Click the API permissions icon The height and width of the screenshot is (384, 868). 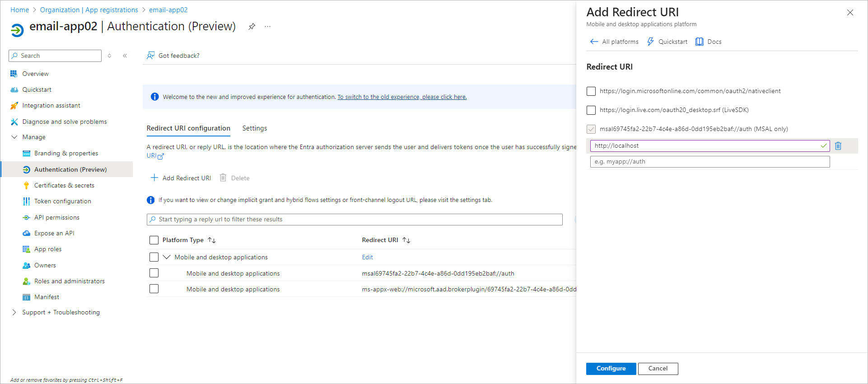27,217
